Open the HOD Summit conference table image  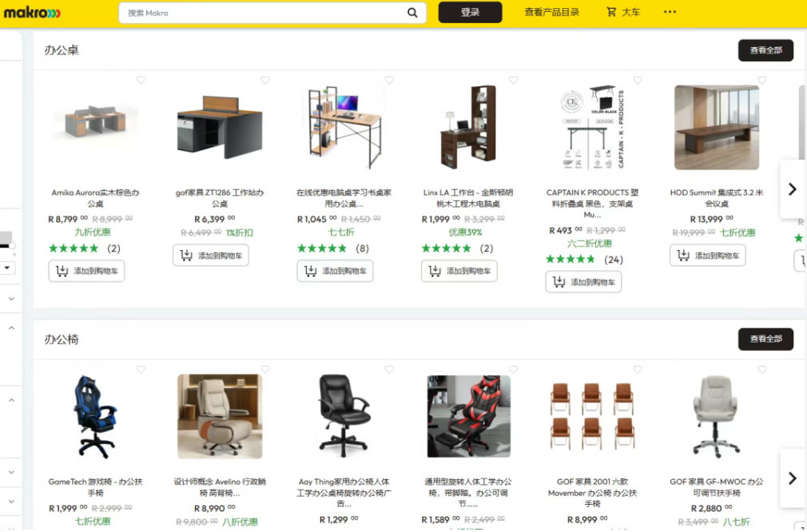[717, 128]
